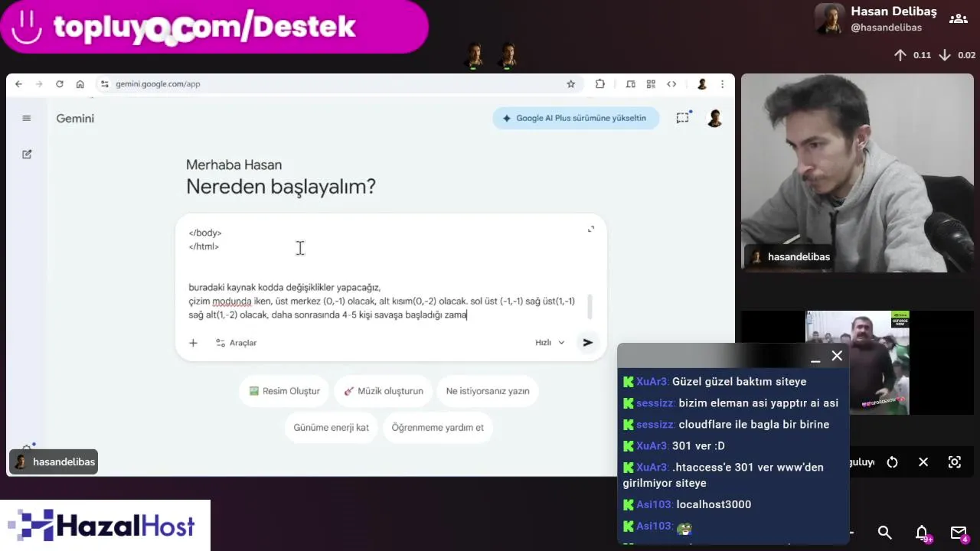Click the hasandelibas label on screen share

(54, 462)
